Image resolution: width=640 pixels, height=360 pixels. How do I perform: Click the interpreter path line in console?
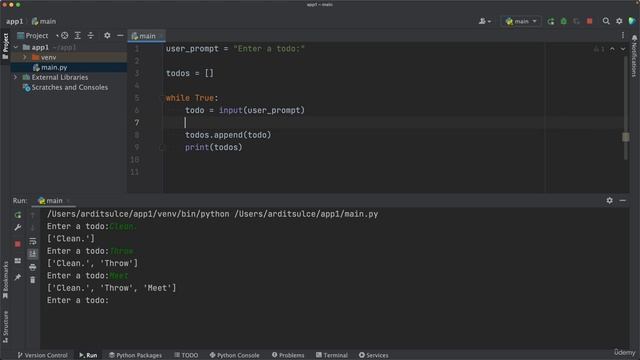coord(212,214)
